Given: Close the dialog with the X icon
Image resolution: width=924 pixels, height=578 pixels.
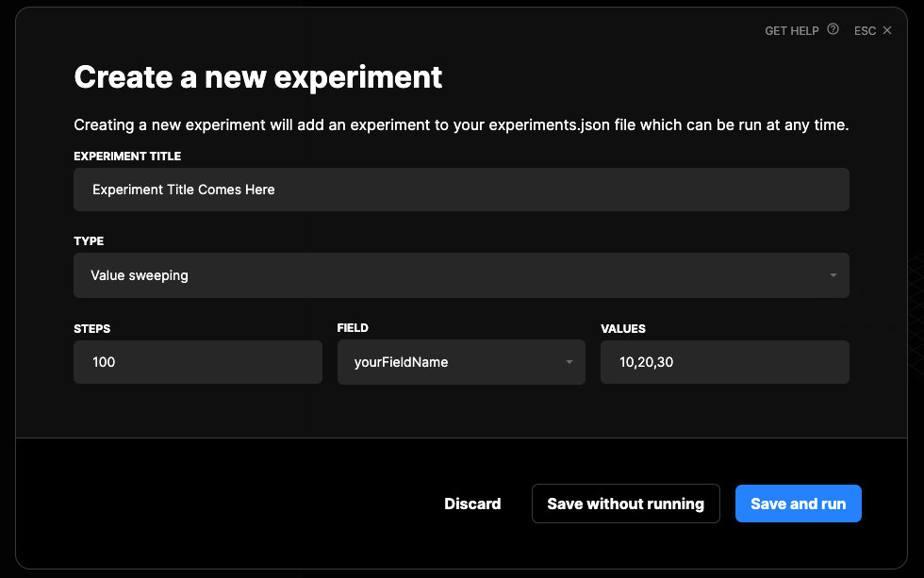Looking at the screenshot, I should 886,30.
